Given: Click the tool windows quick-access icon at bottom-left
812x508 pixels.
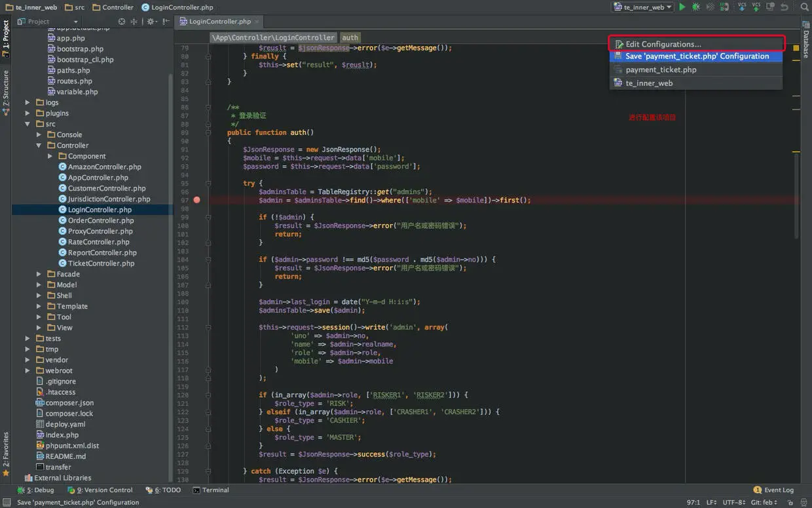Looking at the screenshot, I should click(5, 502).
